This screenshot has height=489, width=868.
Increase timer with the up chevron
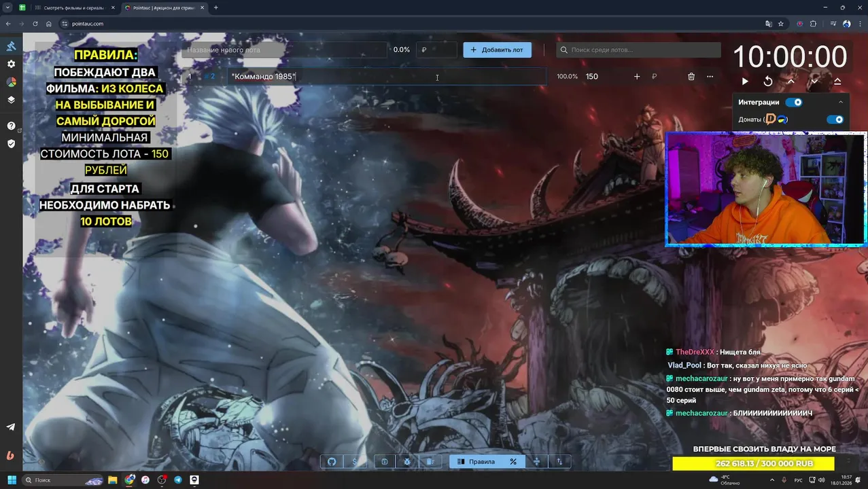791,81
